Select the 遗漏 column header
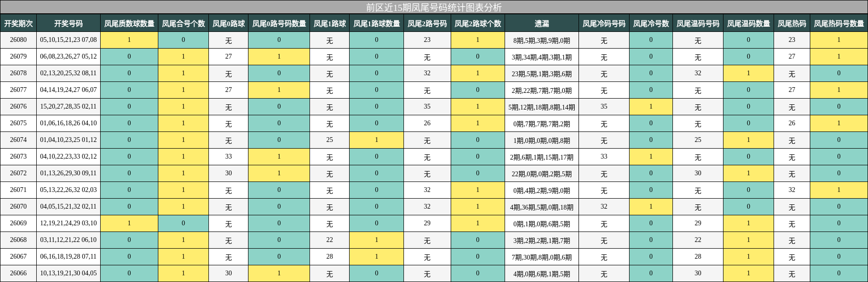Viewport: 868px width, 282px height. pyautogui.click(x=542, y=23)
